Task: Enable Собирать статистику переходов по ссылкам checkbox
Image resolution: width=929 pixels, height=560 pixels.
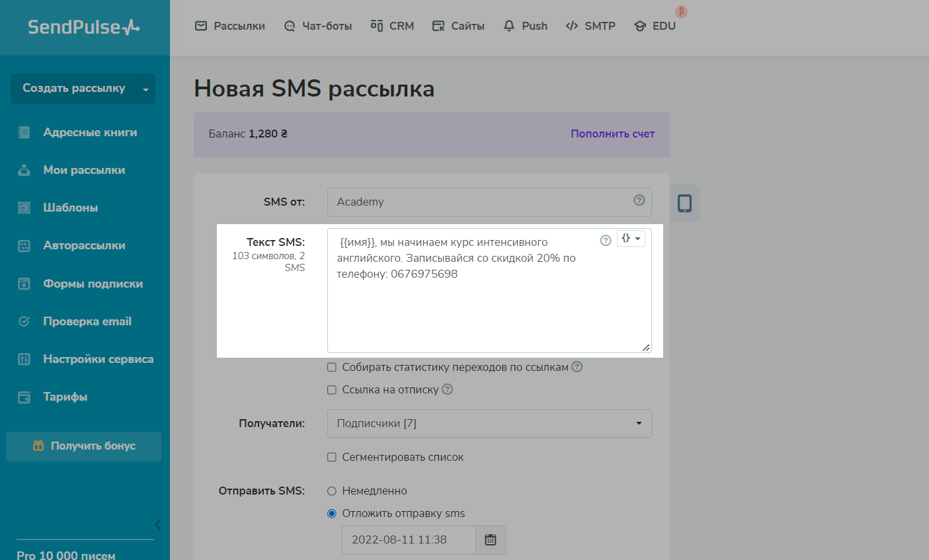Action: [x=332, y=367]
